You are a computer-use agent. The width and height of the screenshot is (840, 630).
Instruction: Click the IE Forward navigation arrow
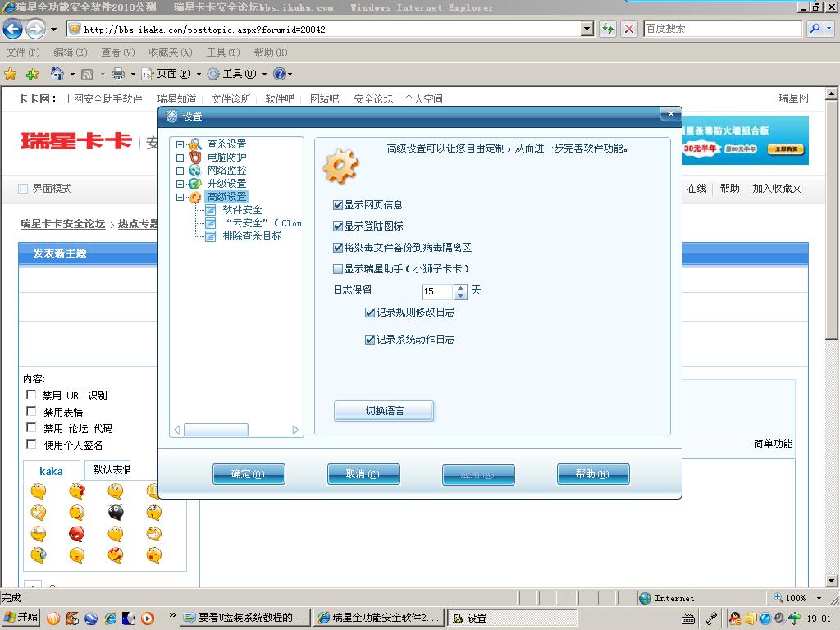pyautogui.click(x=35, y=29)
